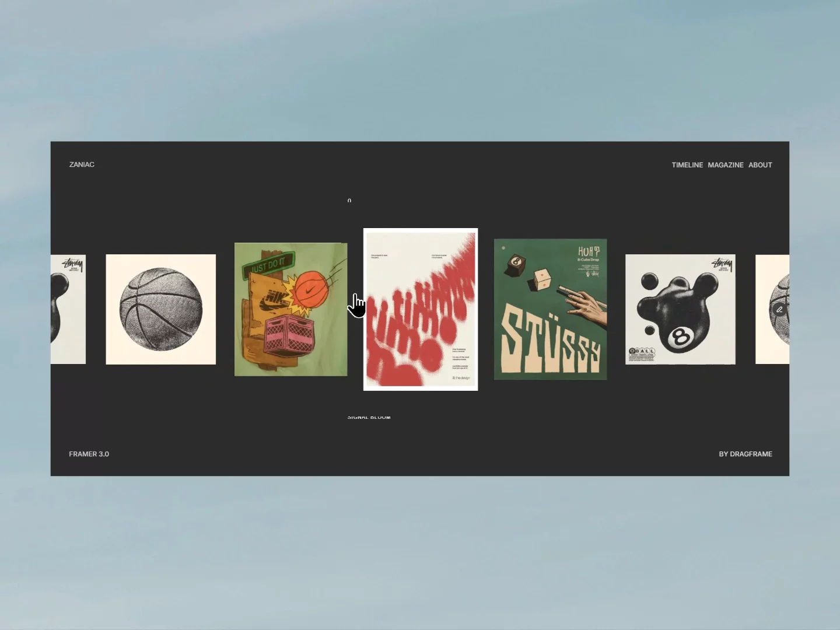Image resolution: width=840 pixels, height=630 pixels.
Task: Open the ZANIAC logo link
Action: (82, 164)
